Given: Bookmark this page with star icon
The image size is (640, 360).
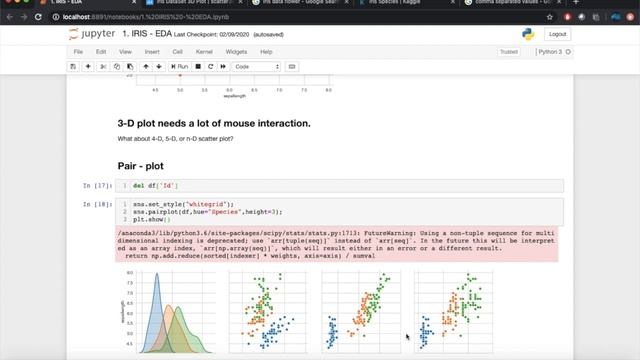Looking at the screenshot, I should coord(549,17).
